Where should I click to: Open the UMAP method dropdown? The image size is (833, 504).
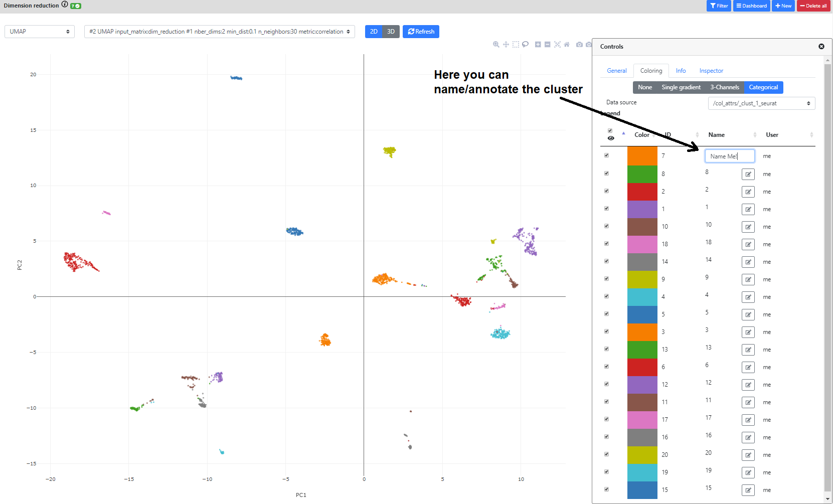click(x=40, y=32)
